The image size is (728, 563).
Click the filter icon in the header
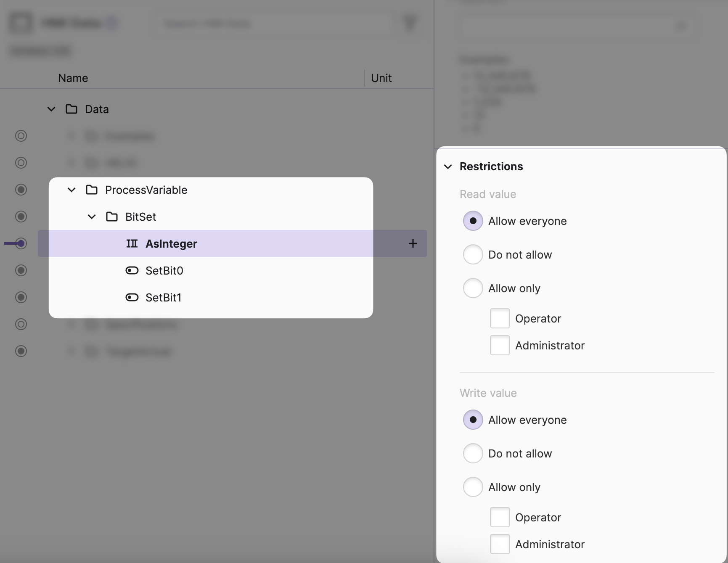point(410,23)
